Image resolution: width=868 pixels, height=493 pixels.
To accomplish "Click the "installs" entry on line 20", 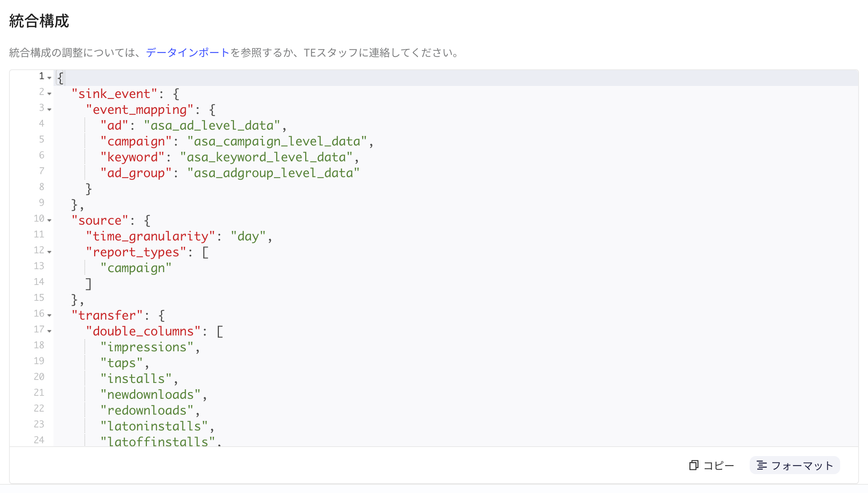I will (136, 379).
